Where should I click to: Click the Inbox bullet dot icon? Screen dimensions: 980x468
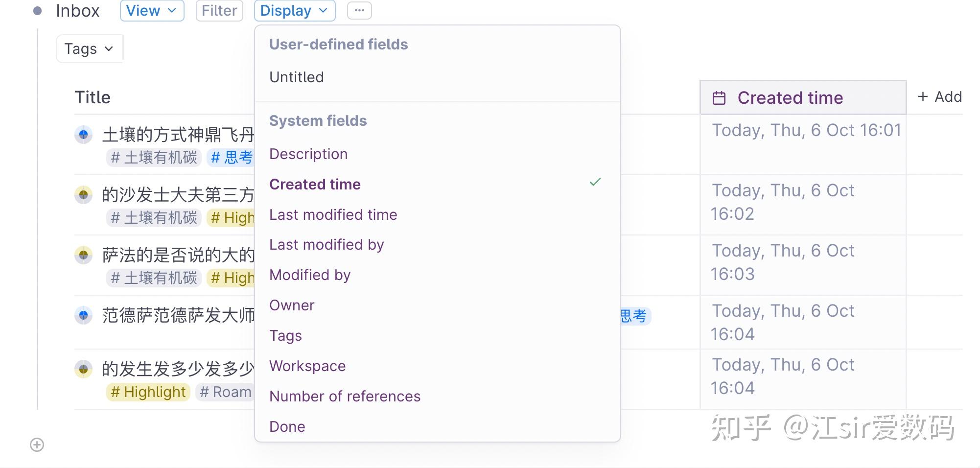point(37,11)
